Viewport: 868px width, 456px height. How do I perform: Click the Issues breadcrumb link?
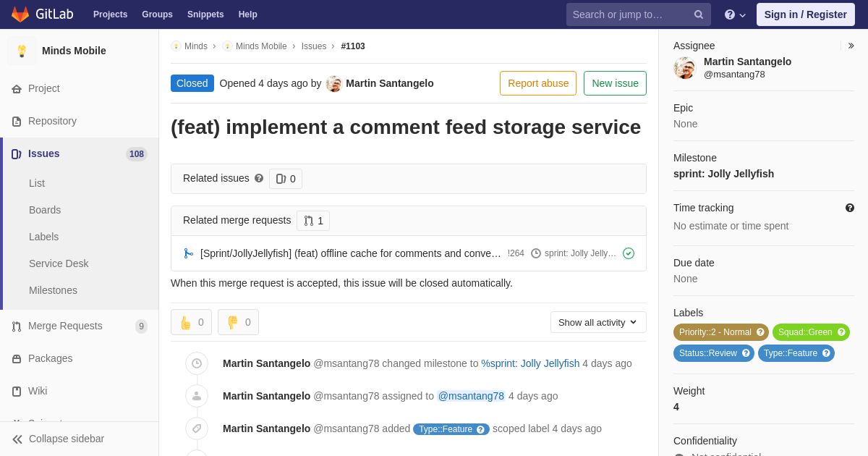pos(314,46)
